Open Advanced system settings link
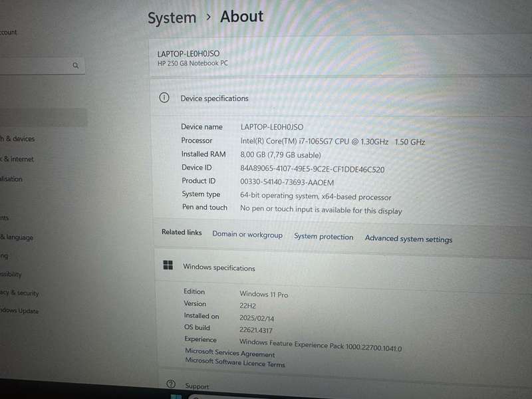 pos(408,239)
